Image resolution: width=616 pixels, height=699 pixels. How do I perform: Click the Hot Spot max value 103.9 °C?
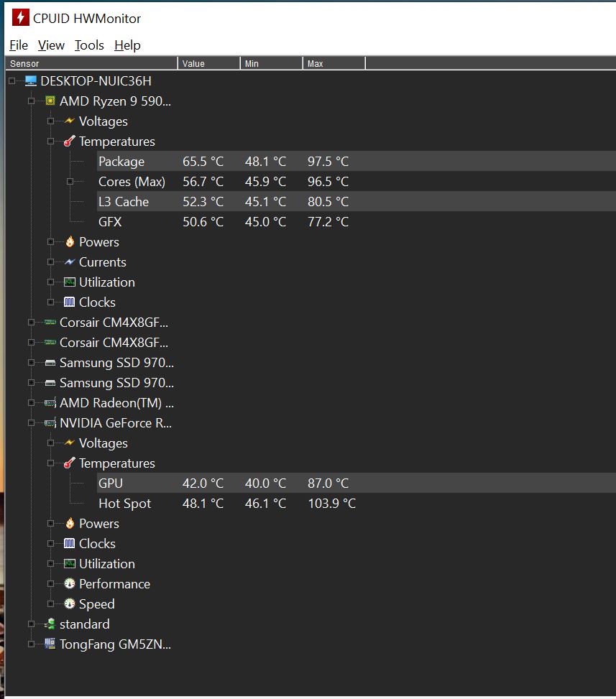tap(332, 504)
